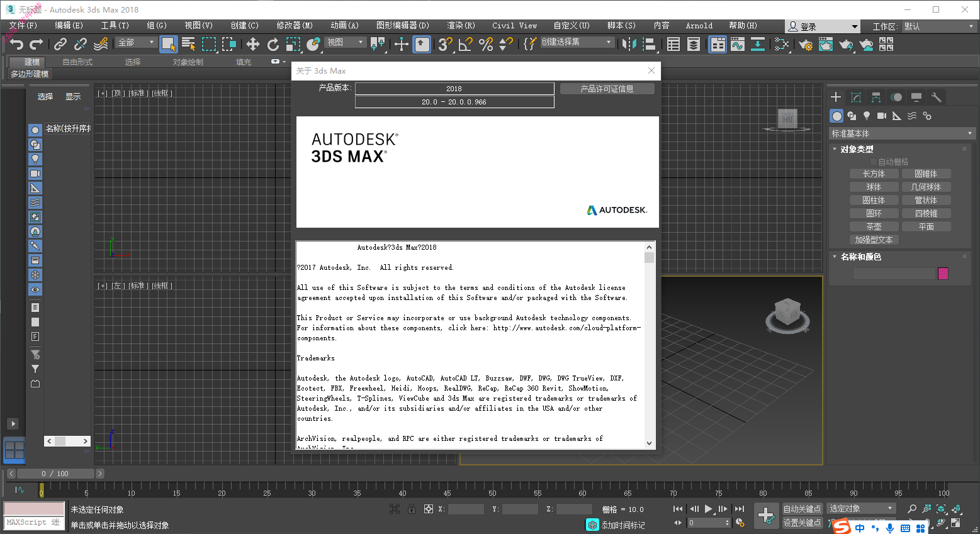Activate Select and Scale tool
This screenshot has height=534, width=980.
point(293,44)
